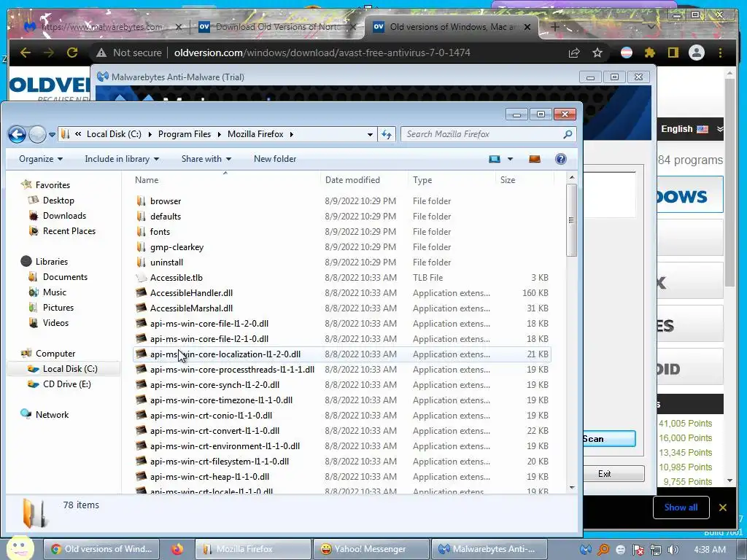The image size is (747, 560).
Task: Open Yahoo! Messenger from taskbar
Action: click(371, 549)
